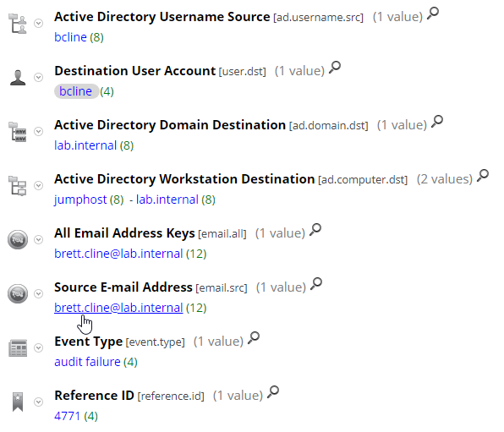Viewport: 504px width, 432px height.
Task: Click the [ad.username.src] key label
Action: coord(318,18)
